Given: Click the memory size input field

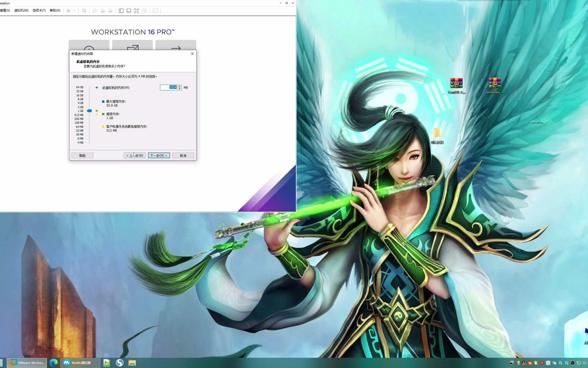Looking at the screenshot, I should coord(168,87).
